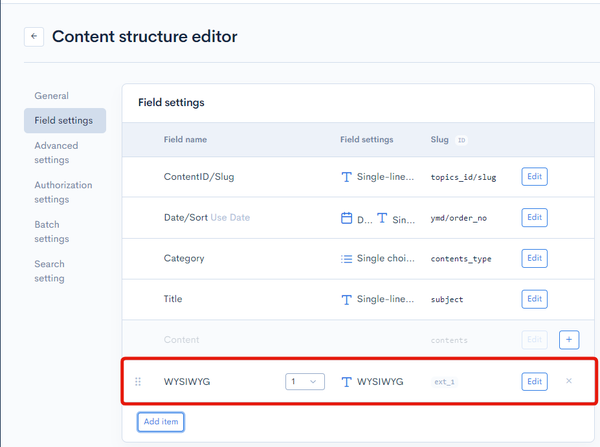Screen dimensions: 600x447
Task: Go to Authorization settings
Action: point(63,192)
